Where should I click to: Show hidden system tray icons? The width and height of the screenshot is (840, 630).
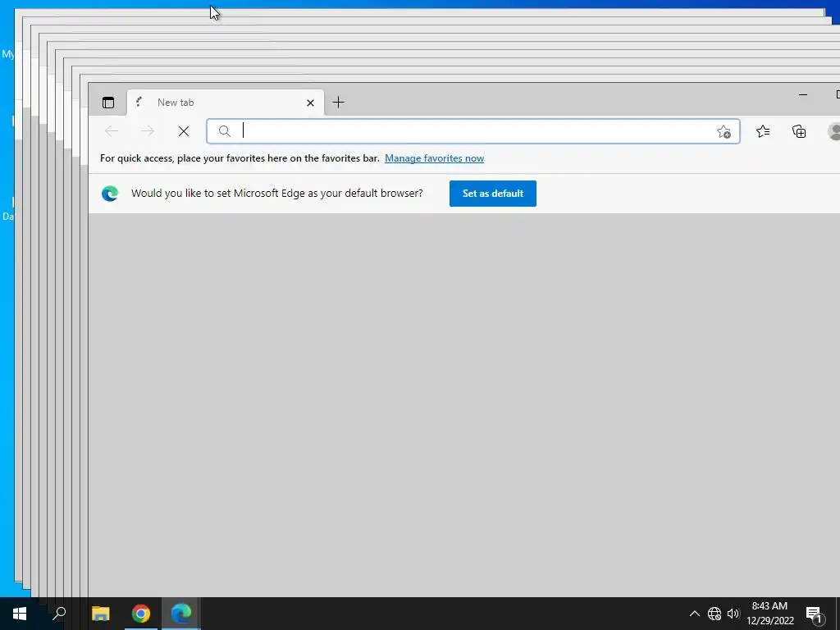tap(694, 614)
